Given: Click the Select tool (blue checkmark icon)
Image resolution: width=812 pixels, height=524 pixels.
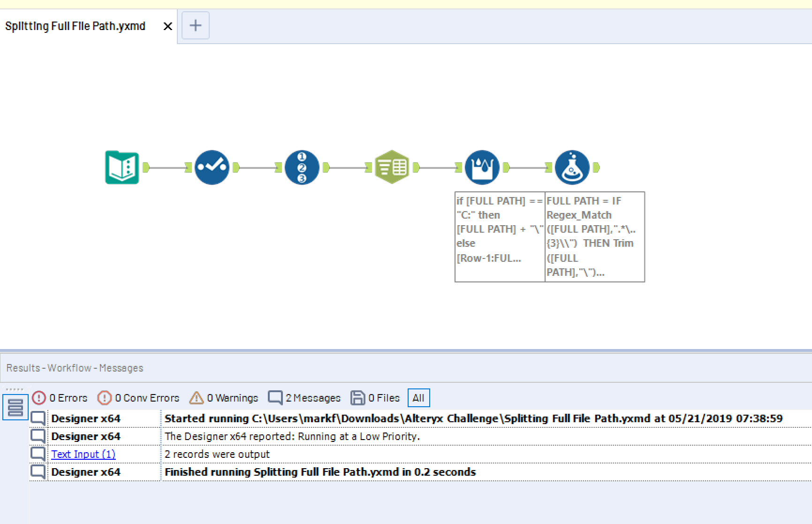Looking at the screenshot, I should point(212,167).
